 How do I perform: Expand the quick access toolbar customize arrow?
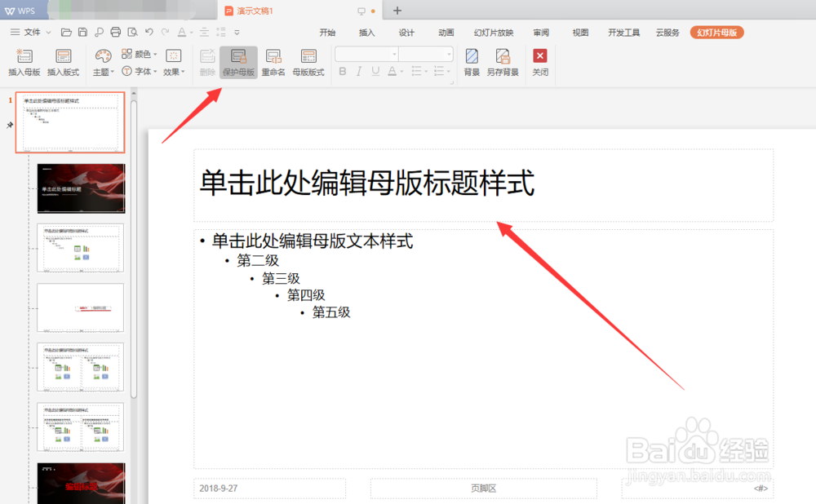[x=237, y=33]
